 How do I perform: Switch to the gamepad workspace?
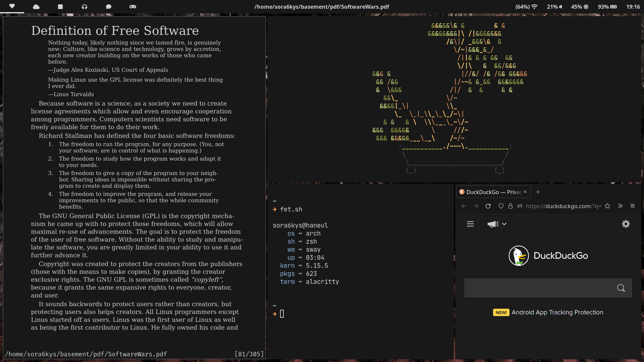133,6
